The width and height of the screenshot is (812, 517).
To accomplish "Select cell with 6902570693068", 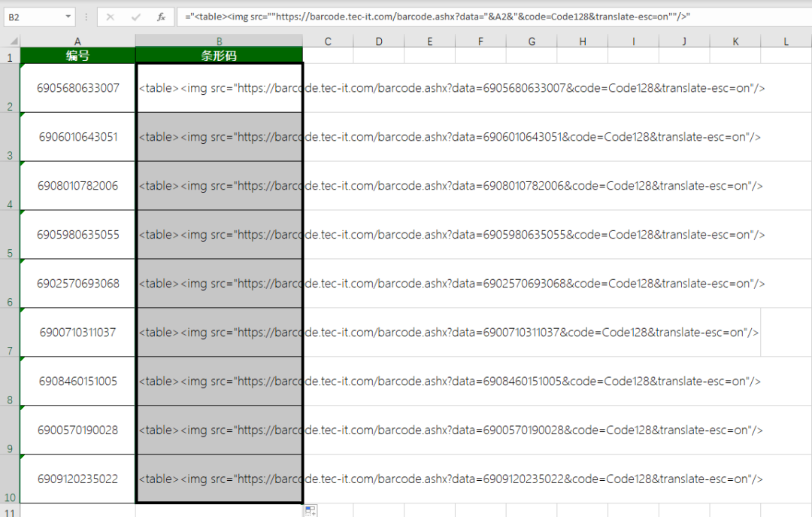I will click(77, 283).
